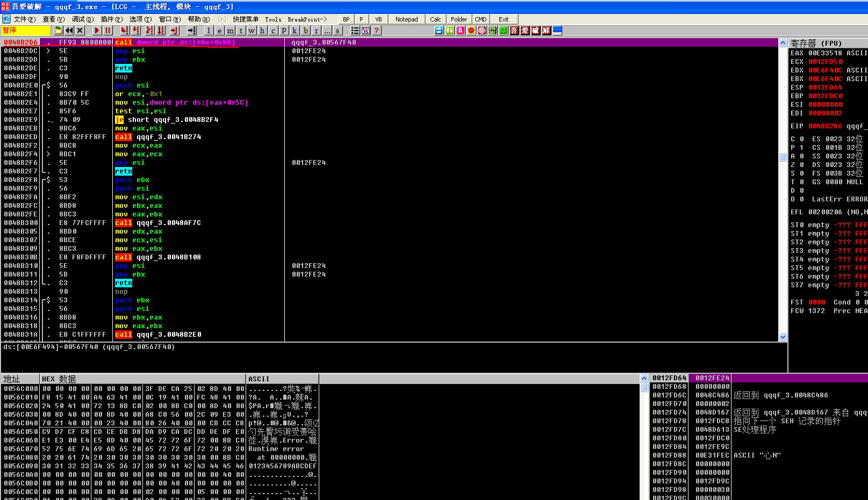The image size is (868, 500).
Task: Run the program with the play icon
Action: point(97,31)
